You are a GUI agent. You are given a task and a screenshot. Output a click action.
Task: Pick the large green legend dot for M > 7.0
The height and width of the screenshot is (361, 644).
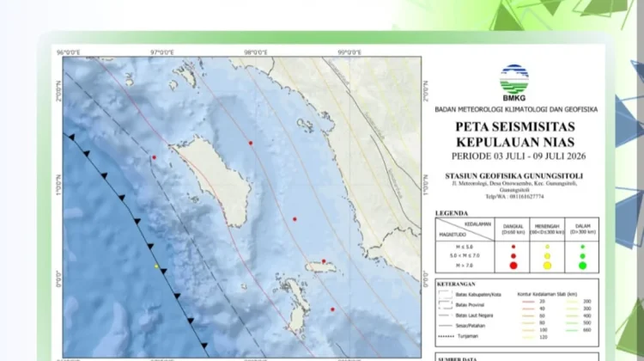click(582, 266)
